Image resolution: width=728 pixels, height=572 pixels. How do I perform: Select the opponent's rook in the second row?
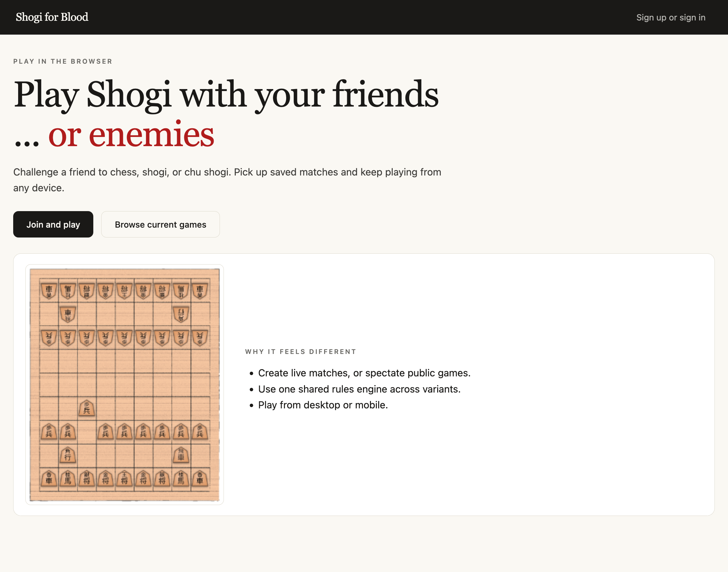click(68, 313)
